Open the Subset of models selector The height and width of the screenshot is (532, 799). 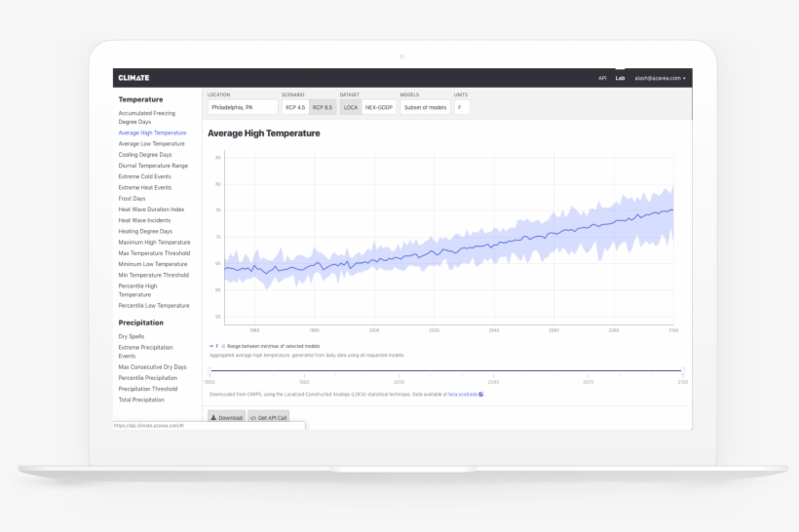(x=425, y=107)
